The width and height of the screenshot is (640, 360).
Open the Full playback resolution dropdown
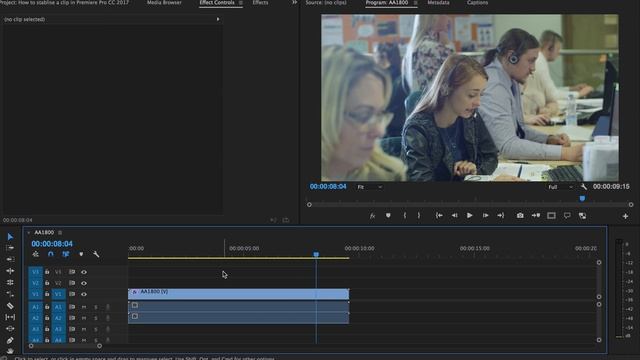coord(560,187)
